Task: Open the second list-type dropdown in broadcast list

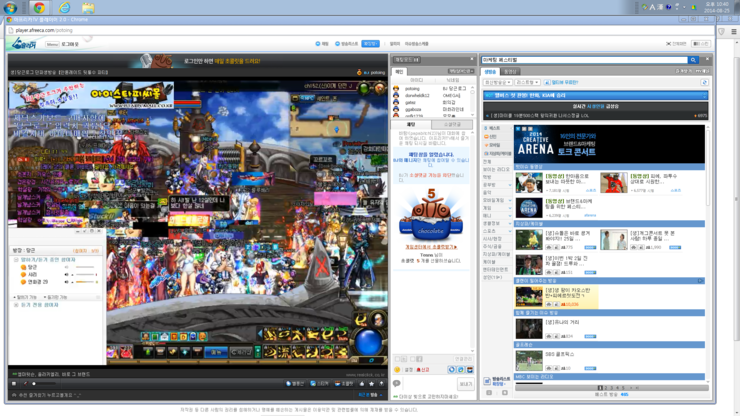Action: click(527, 82)
